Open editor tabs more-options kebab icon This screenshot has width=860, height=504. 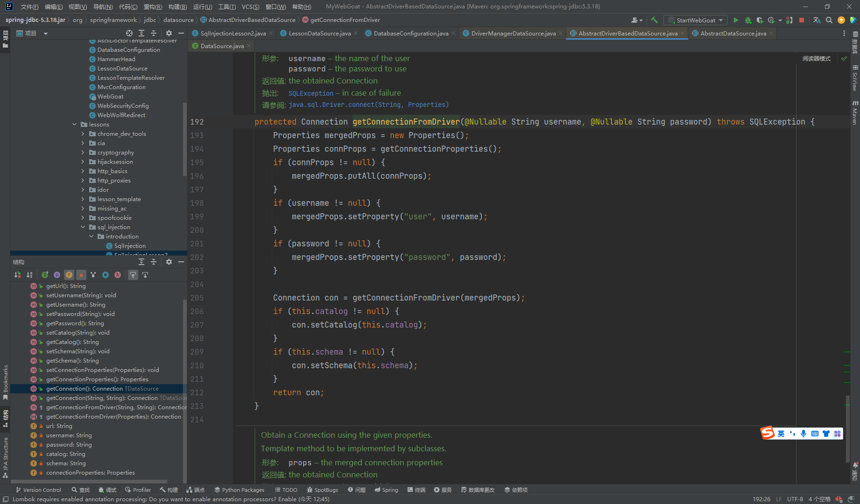(844, 33)
